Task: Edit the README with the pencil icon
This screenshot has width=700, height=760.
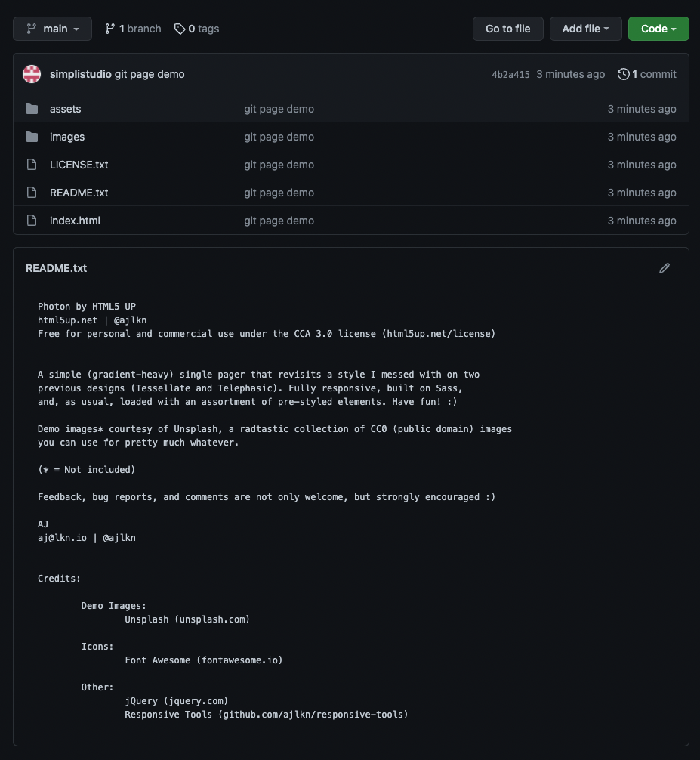Action: tap(665, 268)
